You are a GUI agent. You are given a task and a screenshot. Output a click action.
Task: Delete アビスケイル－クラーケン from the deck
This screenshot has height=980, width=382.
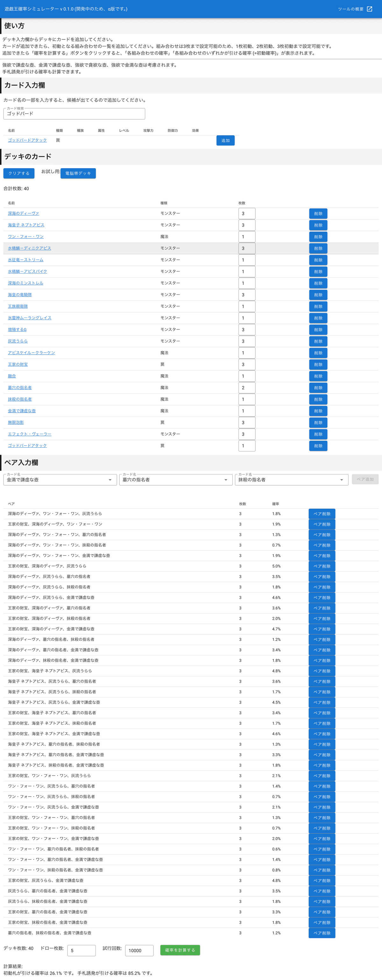(x=318, y=353)
